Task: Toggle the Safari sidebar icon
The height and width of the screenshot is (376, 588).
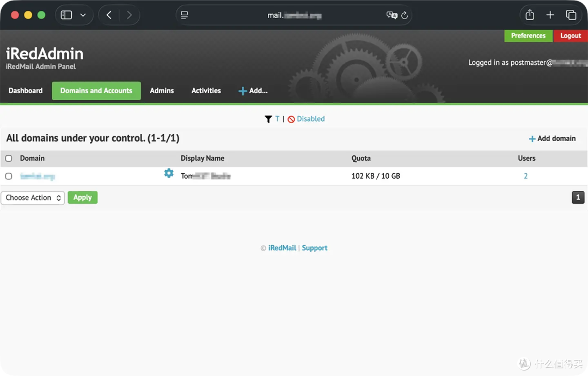Action: tap(66, 15)
